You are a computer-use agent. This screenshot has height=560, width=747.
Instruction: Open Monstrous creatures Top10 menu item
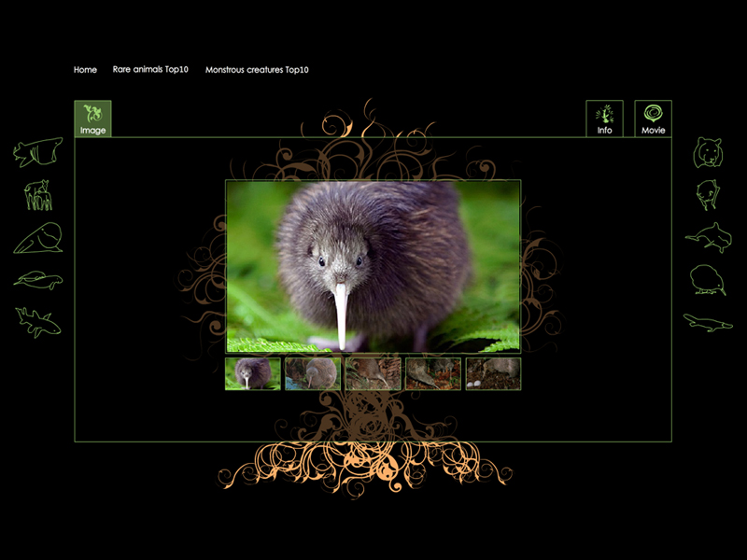point(257,70)
